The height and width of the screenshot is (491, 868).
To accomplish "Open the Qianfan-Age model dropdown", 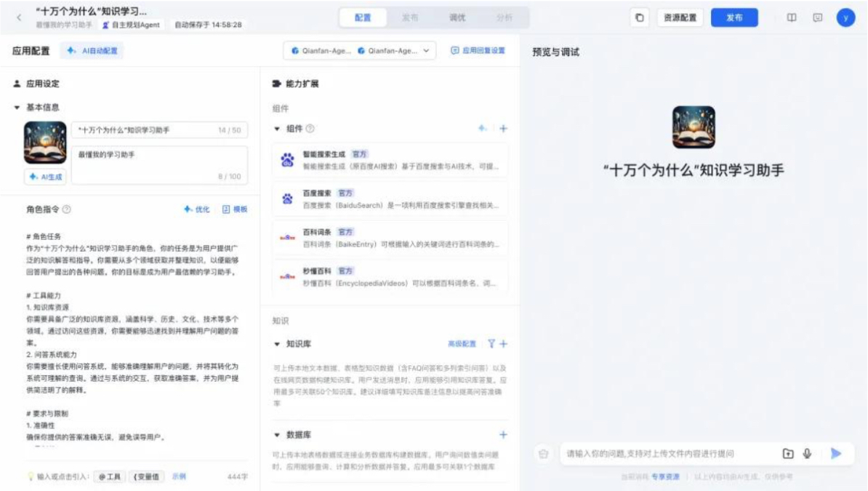I will pos(360,50).
